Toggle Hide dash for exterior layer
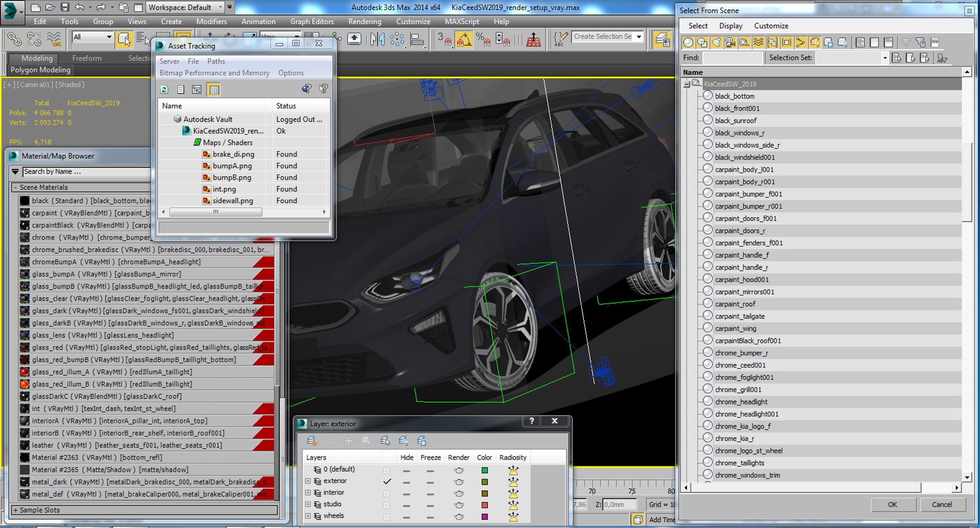 pos(406,482)
